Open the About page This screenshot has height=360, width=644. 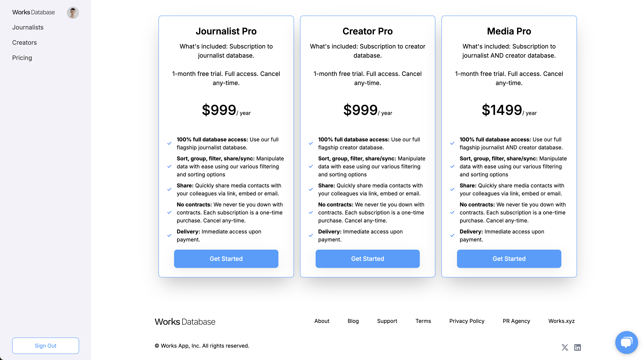(322, 321)
